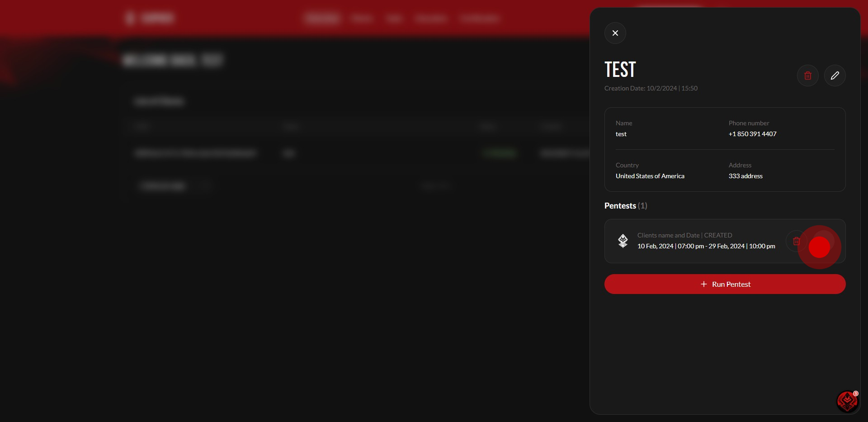The image size is (868, 422).
Task: Delete the TEST client with the trash icon
Action: (x=807, y=76)
